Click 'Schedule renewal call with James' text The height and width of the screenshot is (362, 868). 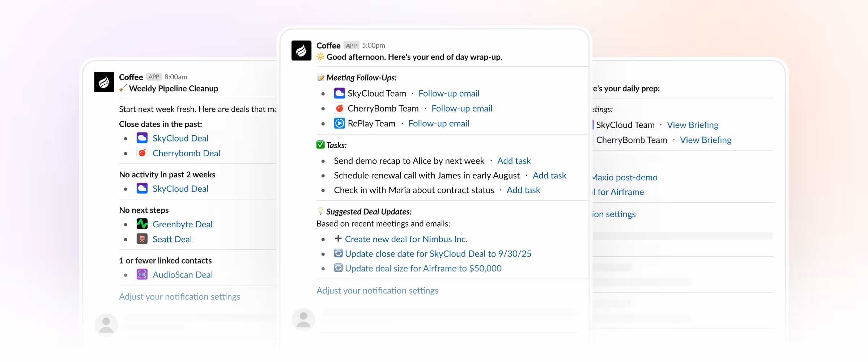coord(427,176)
